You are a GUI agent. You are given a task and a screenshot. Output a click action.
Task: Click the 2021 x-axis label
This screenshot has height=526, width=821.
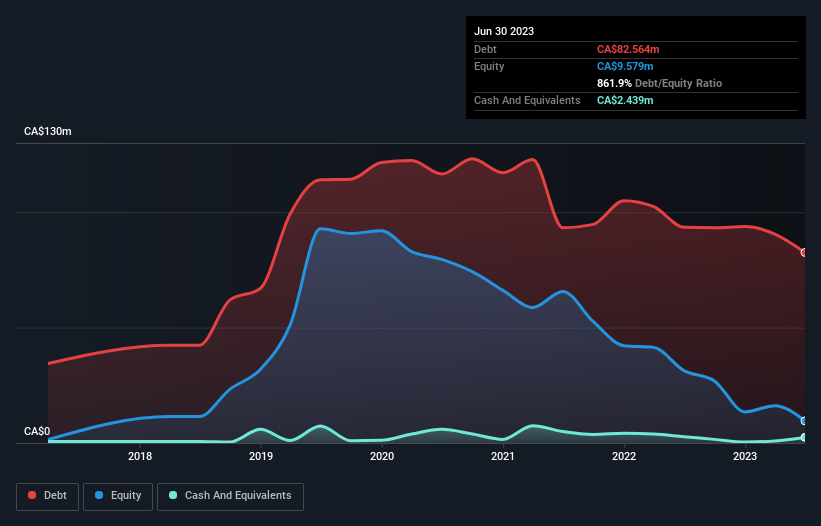tap(503, 456)
